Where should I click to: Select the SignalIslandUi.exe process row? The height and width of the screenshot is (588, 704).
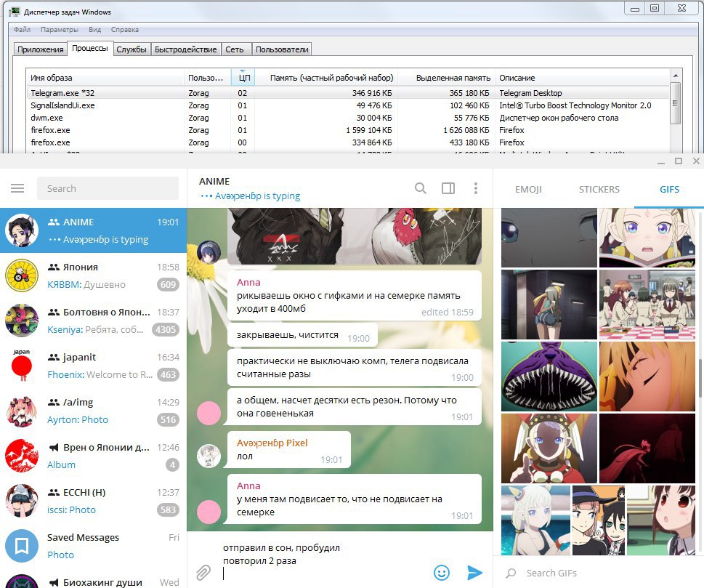348,105
